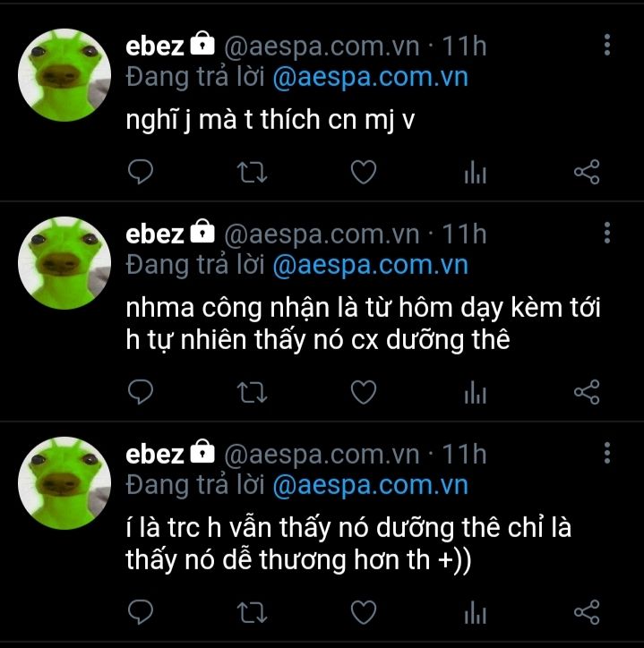
Task: Share the "nghĩ j mà t thích" tweet
Action: (587, 172)
